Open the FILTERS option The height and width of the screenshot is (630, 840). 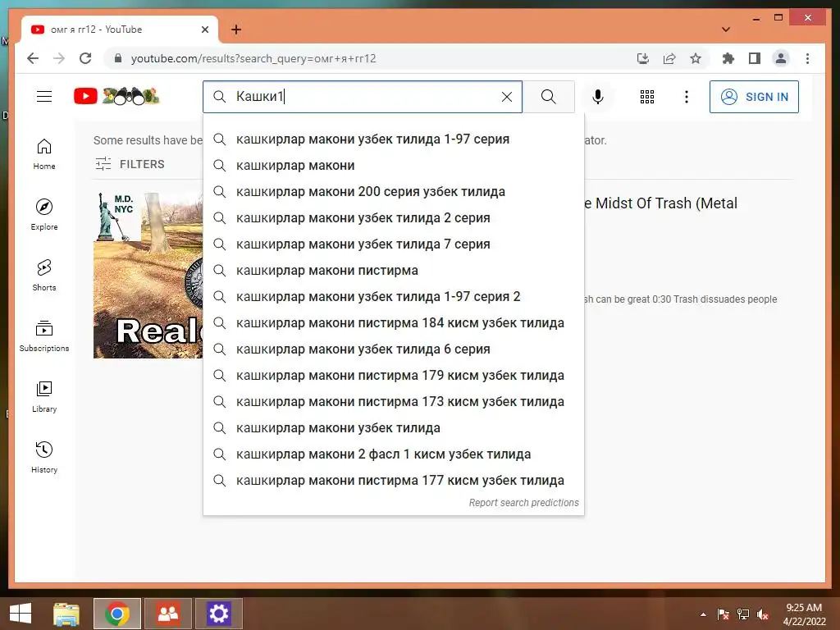point(130,164)
